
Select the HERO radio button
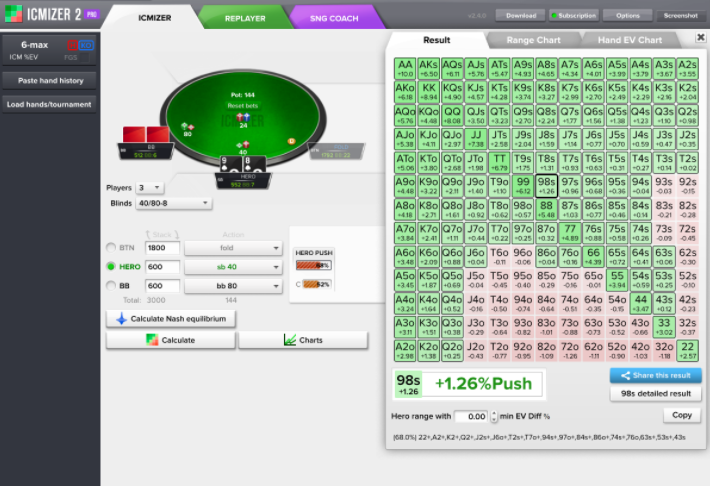tap(111, 266)
